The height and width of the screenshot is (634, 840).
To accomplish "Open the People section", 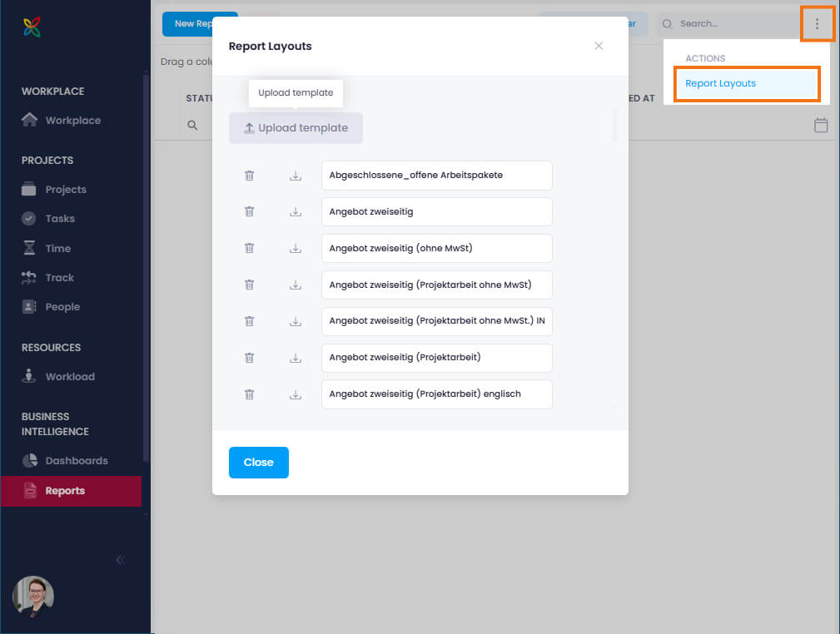I will 61,306.
